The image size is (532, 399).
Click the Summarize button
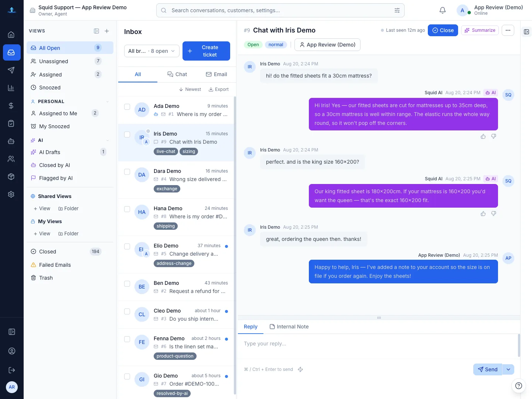pos(480,30)
